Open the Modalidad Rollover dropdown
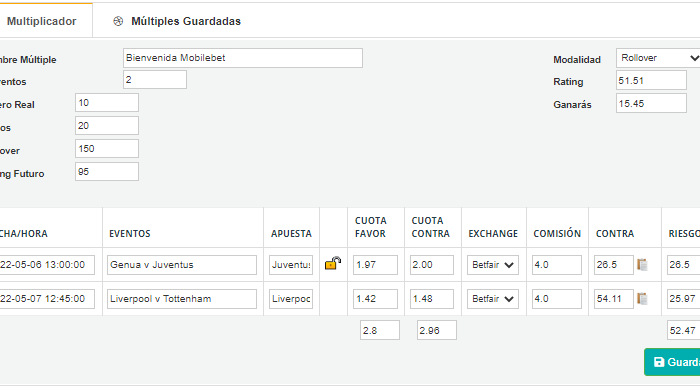The image size is (700, 387). pos(658,58)
